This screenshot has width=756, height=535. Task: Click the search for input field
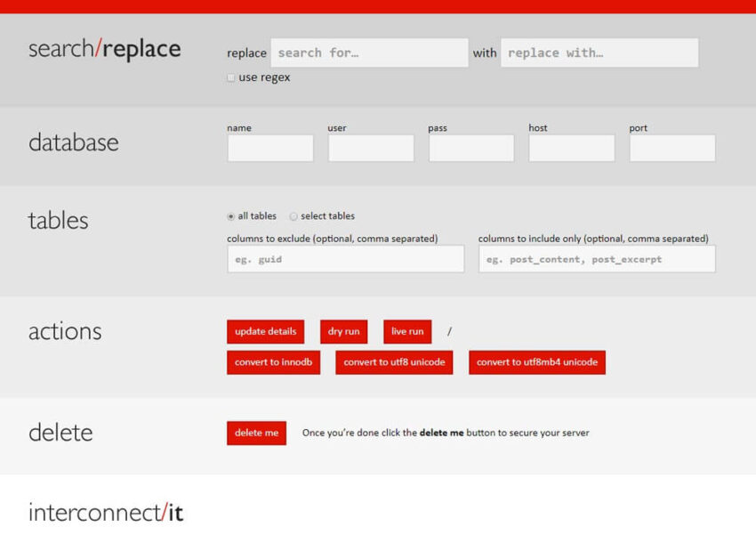368,53
